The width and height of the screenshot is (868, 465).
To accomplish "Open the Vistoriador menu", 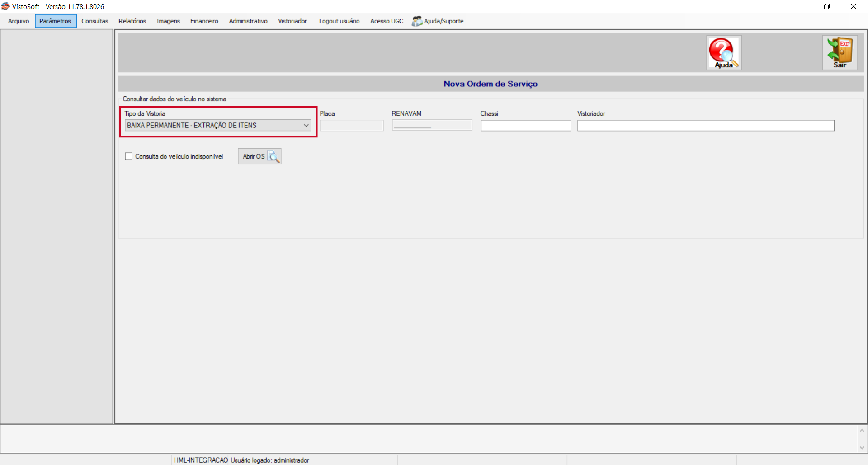I will (x=292, y=21).
